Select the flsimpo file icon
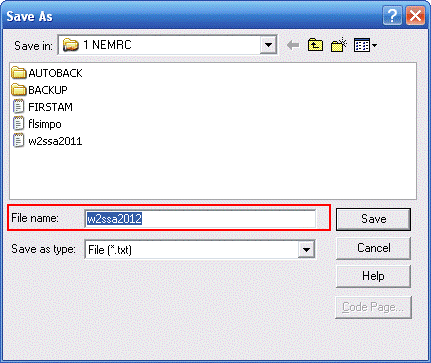 click(18, 124)
